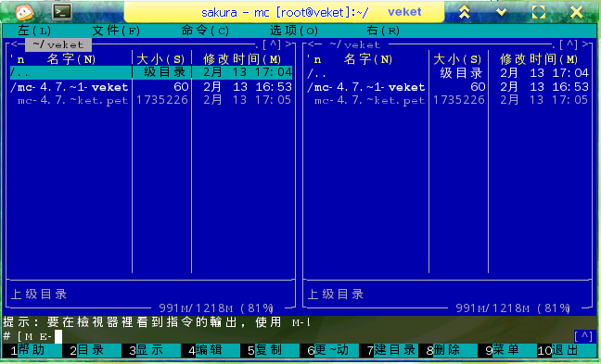Open the 命令(C) command menu
This screenshot has width=601, height=364.
205,31
